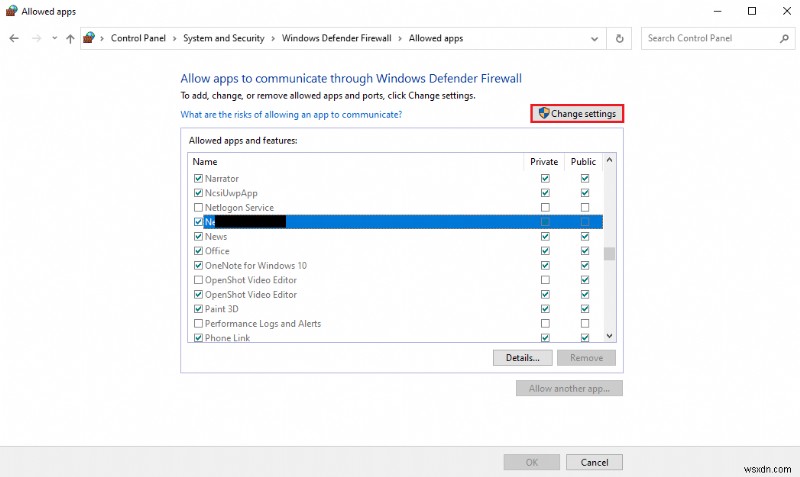Viewport: 800px width, 477px height.
Task: Open Control Panel breadcrumb
Action: 138,38
